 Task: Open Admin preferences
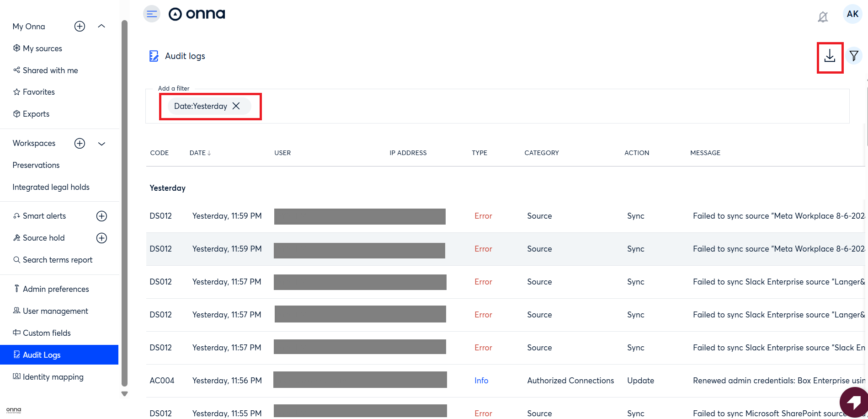pyautogui.click(x=56, y=289)
